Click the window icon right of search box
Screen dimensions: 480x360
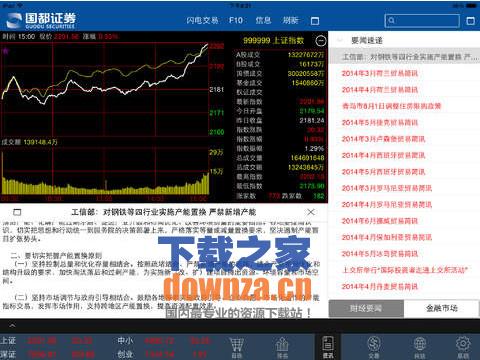coord(470,21)
